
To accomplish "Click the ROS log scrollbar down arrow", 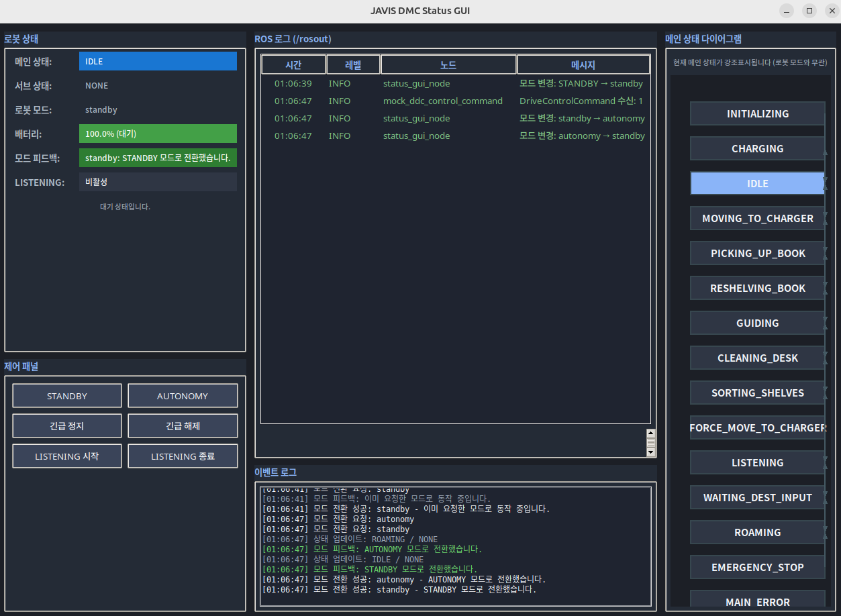I will click(650, 453).
